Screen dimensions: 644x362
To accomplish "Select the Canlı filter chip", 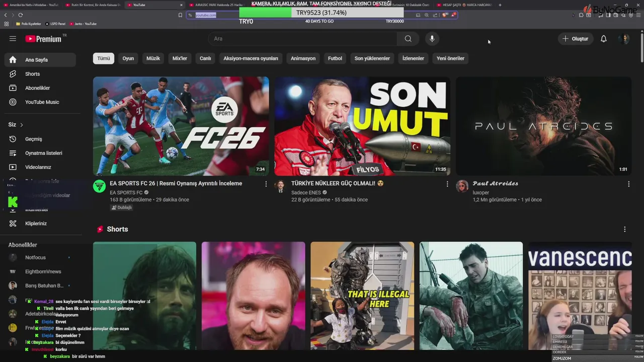I will coord(205,58).
